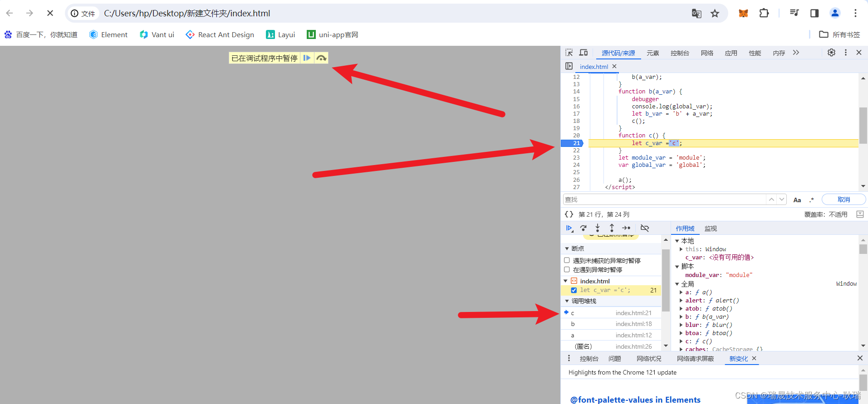Cancel the find bar with 取消
The width and height of the screenshot is (868, 404).
pyautogui.click(x=844, y=200)
